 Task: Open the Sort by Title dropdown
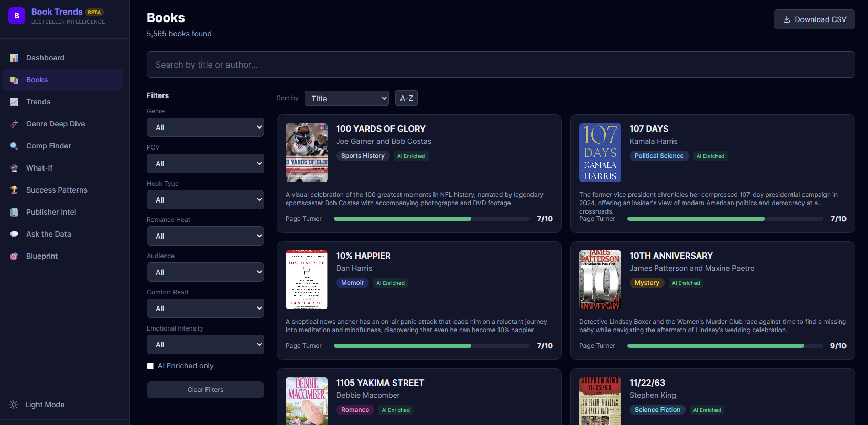point(346,98)
